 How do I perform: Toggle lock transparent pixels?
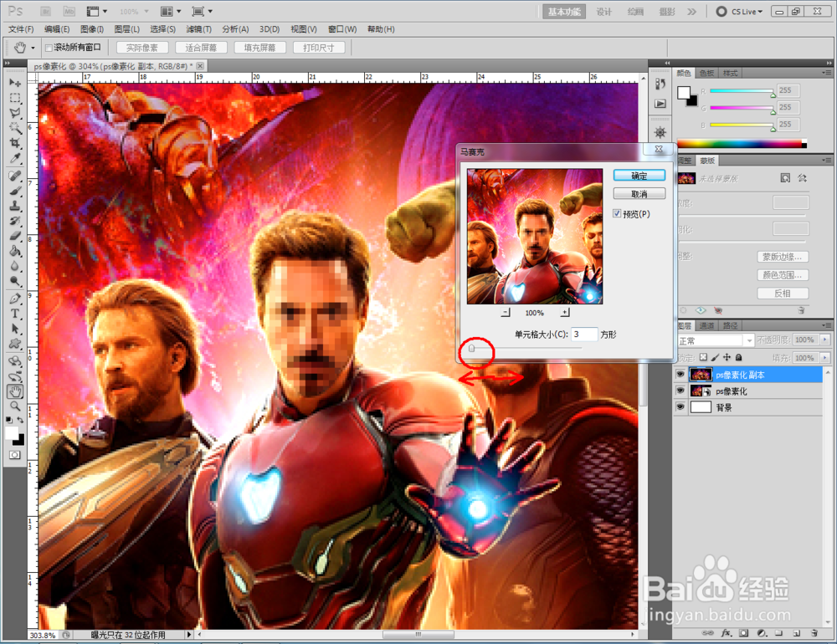click(703, 357)
